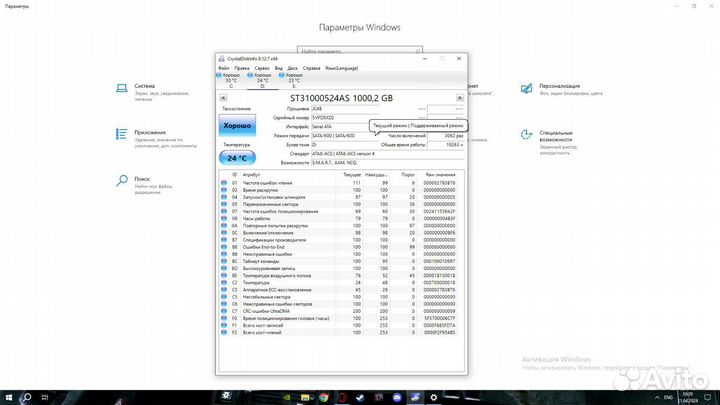Image resolution: width=720 pixels, height=405 pixels.
Task: Click CrystalDiskInfo title bar app icon
Action: pos(222,59)
